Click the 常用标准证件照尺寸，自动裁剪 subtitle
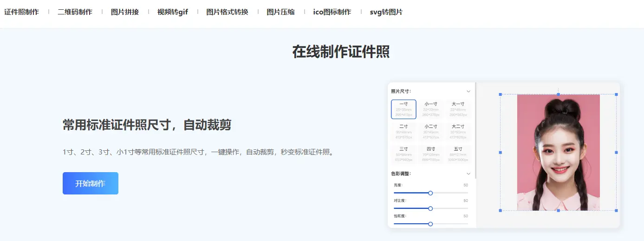Screen dimensions: 644x241 click(147, 125)
